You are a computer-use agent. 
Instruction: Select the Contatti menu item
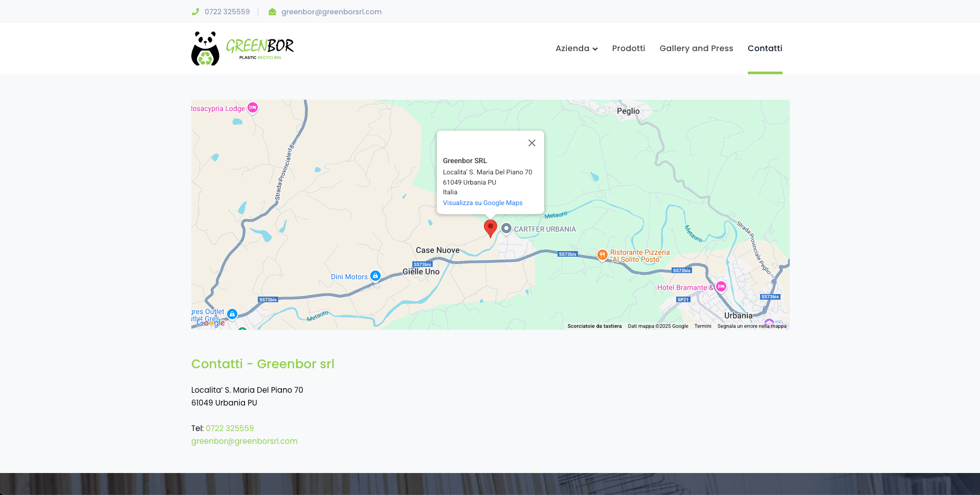[x=765, y=48]
